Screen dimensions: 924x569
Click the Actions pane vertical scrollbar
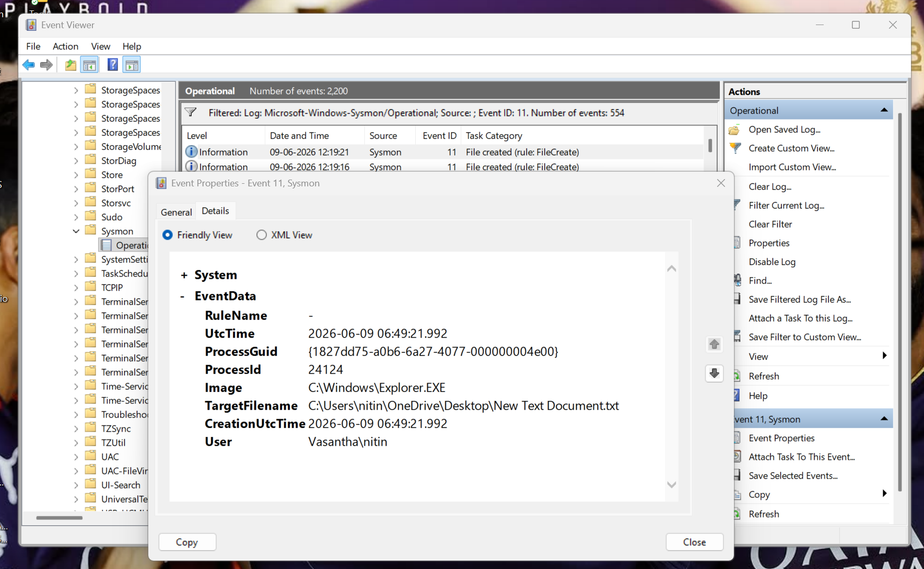click(899, 303)
